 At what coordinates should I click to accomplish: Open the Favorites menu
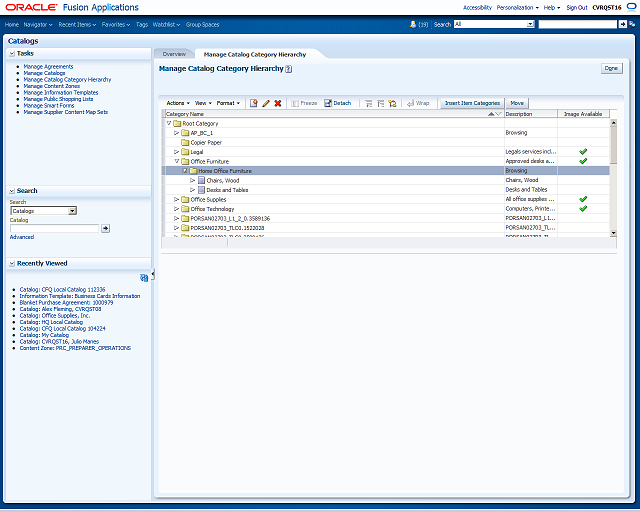116,24
